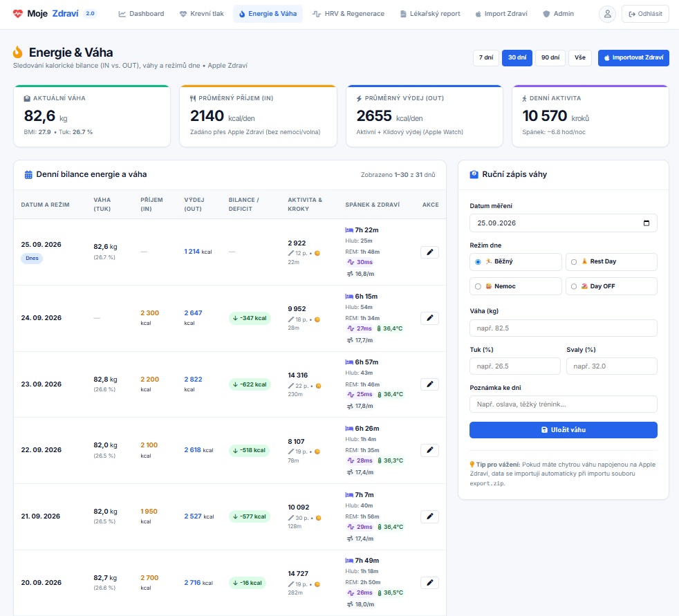Select the 30 dní range button
Viewport: 679px width, 616px height.
517,57
